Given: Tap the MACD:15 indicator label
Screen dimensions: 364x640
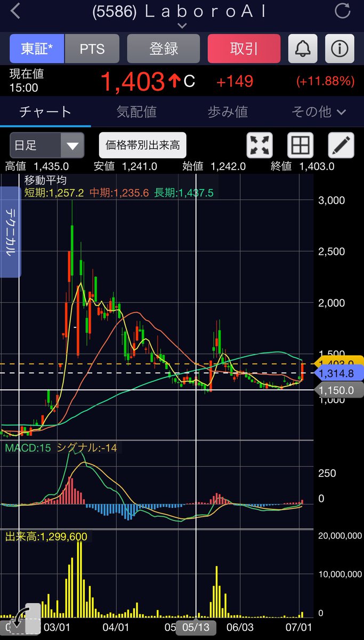Looking at the screenshot, I should pos(28,448).
